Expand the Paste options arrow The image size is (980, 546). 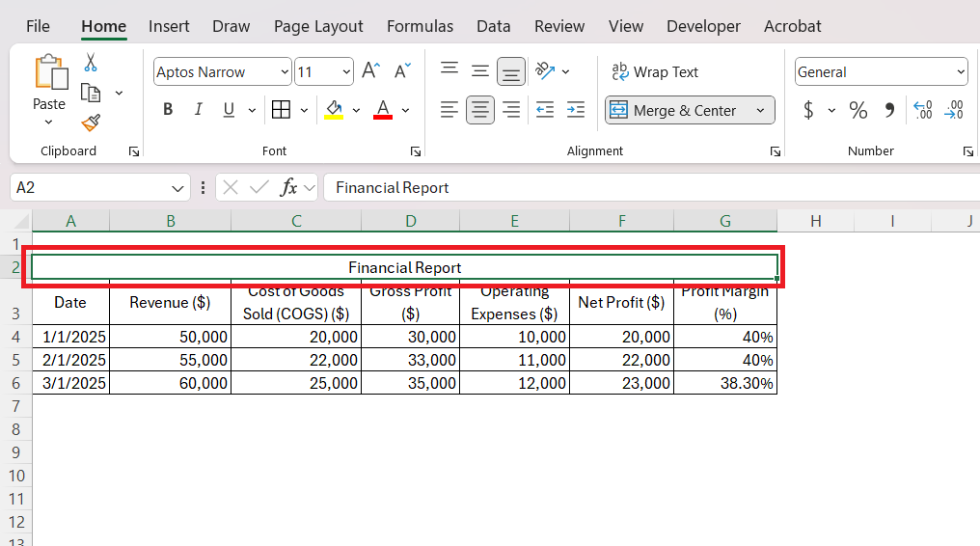tap(49, 123)
